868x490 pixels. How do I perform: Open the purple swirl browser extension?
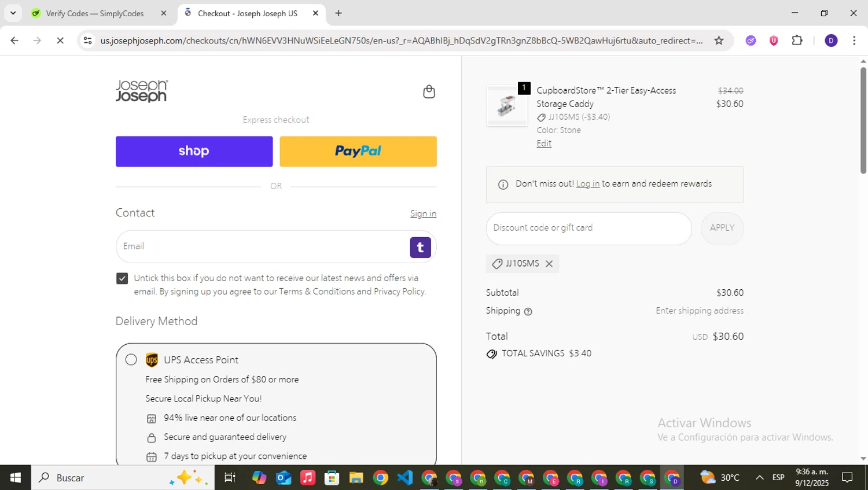coord(751,40)
